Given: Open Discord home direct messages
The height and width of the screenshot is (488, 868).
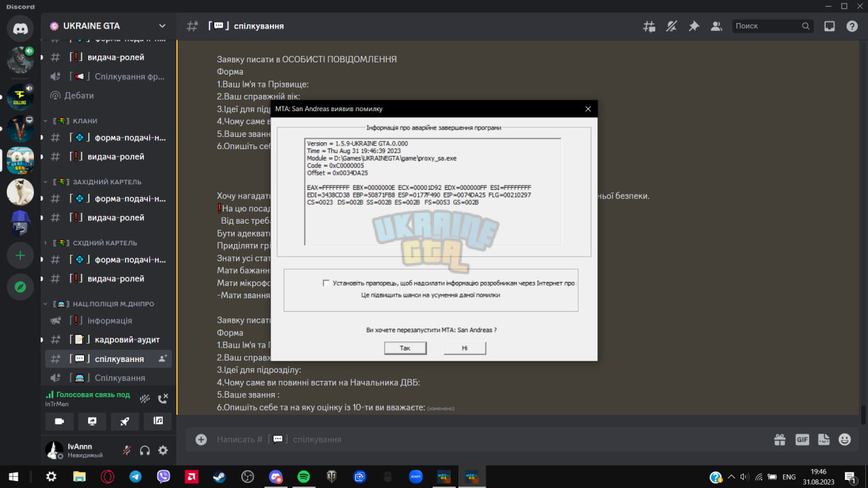Looking at the screenshot, I should pos(20,28).
